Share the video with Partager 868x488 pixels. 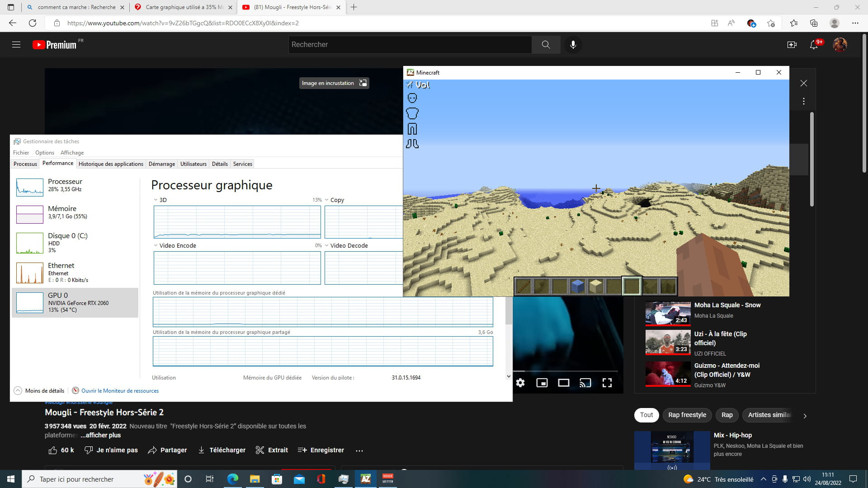[x=167, y=450]
